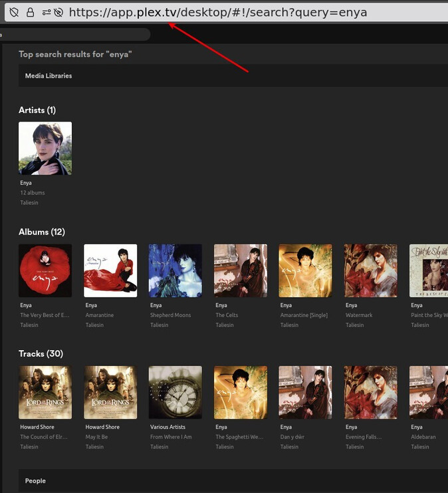Screen dimensions: 448x493
Task: Open the Evening Falls track thumbnail
Action: pos(371,393)
